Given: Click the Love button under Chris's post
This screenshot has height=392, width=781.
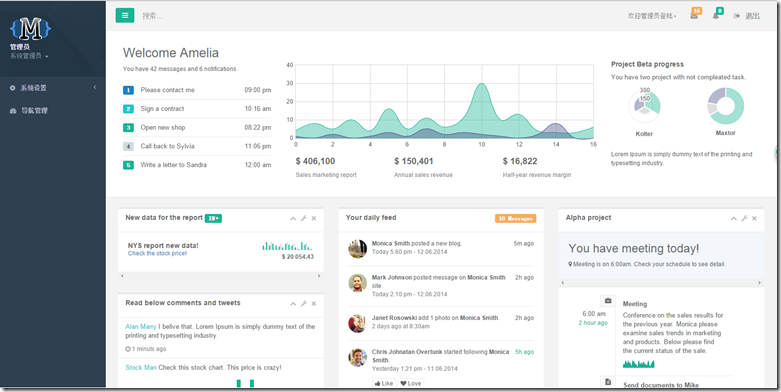Looking at the screenshot, I should coord(411,383).
